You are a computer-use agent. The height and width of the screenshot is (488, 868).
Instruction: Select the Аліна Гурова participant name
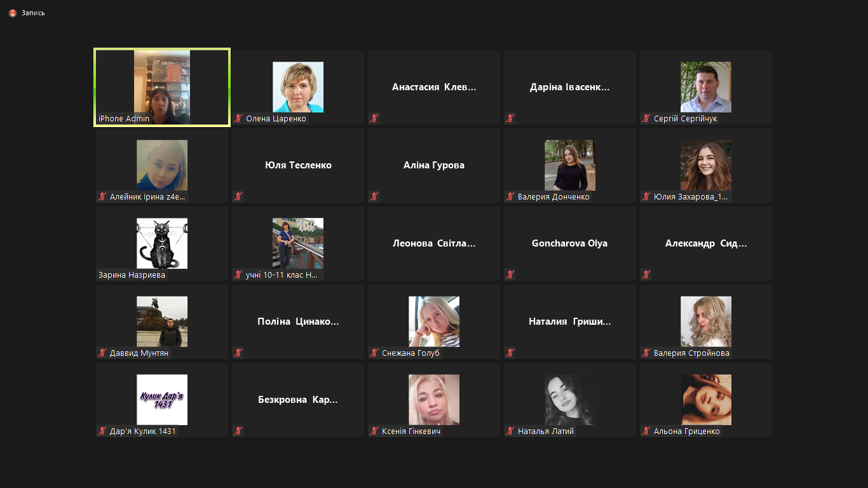[x=434, y=165]
